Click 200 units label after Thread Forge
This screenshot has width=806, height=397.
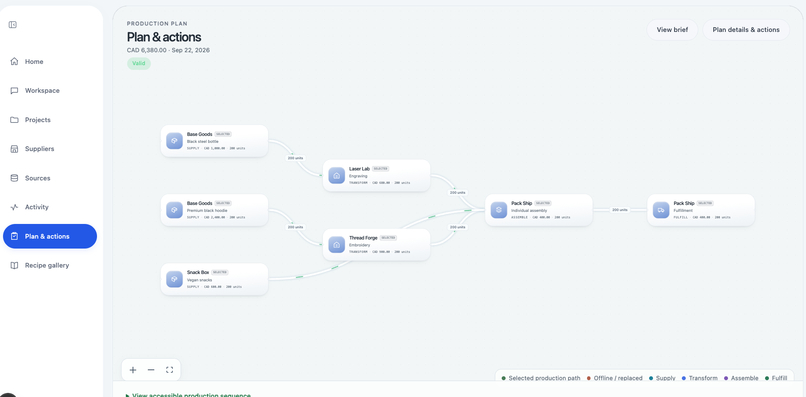click(457, 227)
